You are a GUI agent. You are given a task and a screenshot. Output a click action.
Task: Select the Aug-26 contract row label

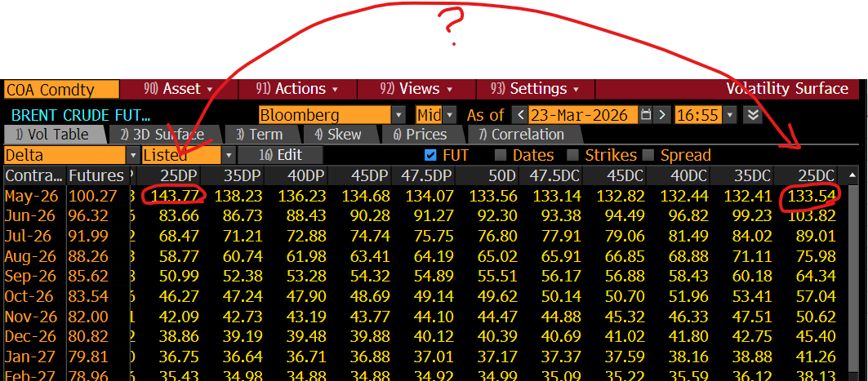click(x=30, y=256)
